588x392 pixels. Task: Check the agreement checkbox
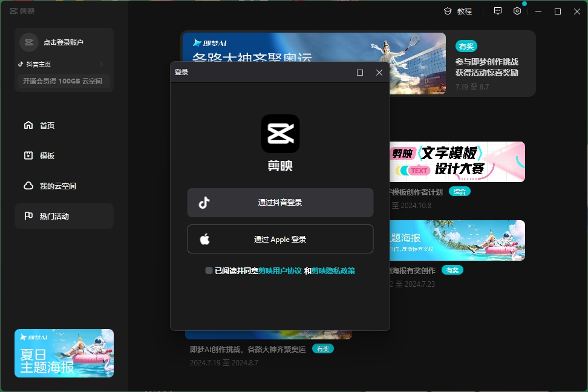(x=209, y=270)
